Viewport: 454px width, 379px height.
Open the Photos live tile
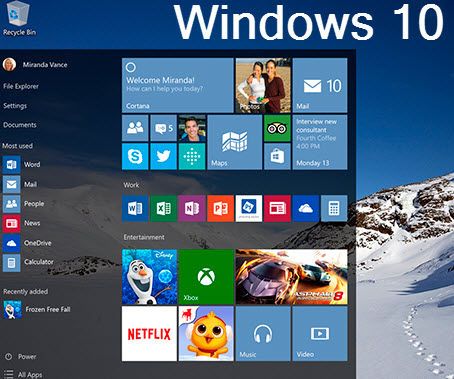coord(263,85)
